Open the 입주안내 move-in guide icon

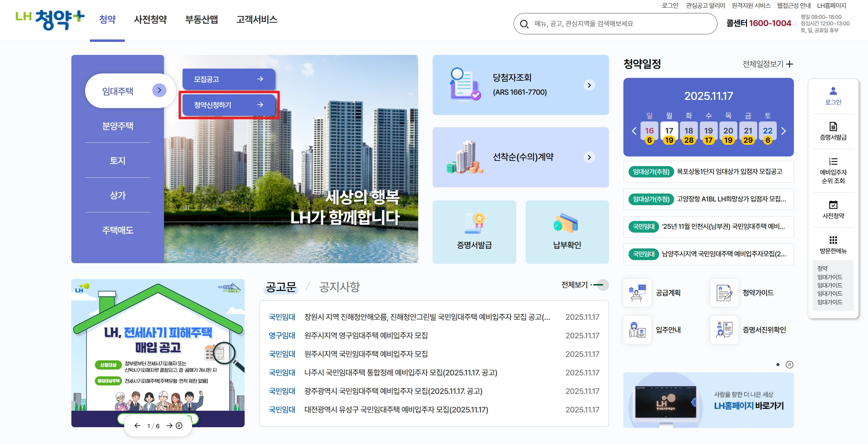point(637,330)
